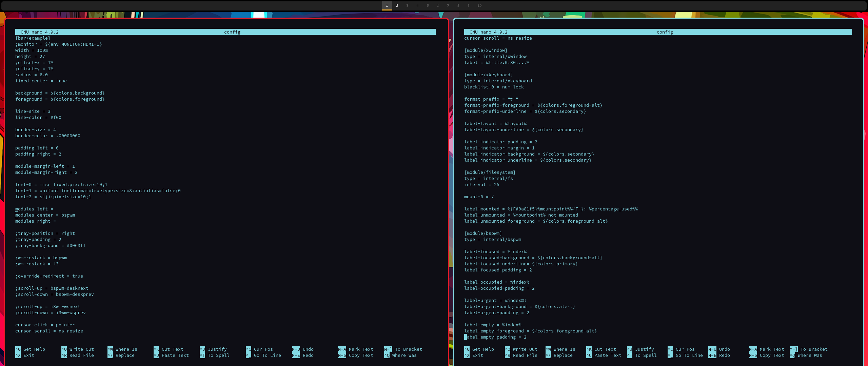The height and width of the screenshot is (366, 868).
Task: Click the config title bar of the right editor
Action: (x=665, y=32)
